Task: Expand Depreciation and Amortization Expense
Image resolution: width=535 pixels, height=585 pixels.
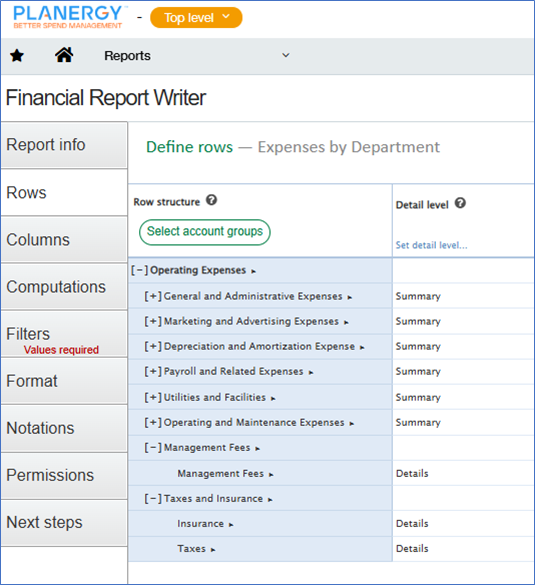Action: (x=153, y=346)
